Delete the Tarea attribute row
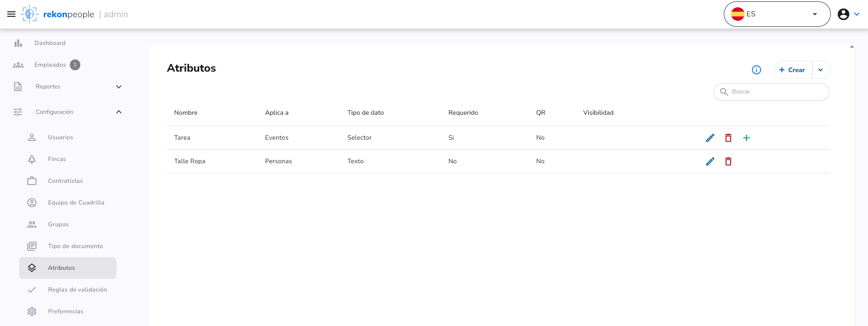 728,138
